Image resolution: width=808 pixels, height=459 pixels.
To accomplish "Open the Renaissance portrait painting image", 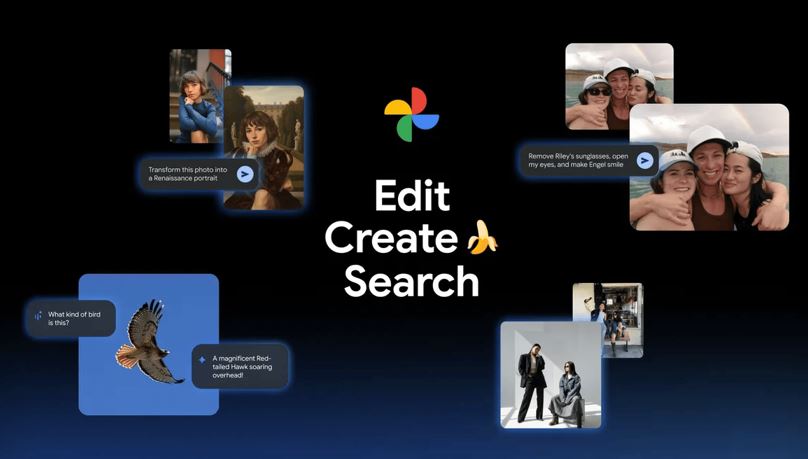I will pyautogui.click(x=264, y=147).
